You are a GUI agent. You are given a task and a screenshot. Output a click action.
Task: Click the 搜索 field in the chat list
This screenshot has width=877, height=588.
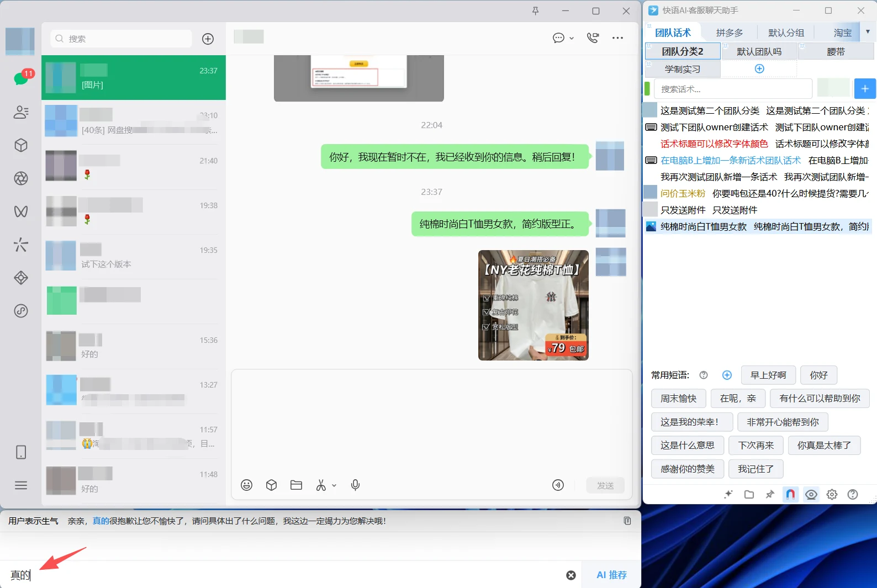[x=121, y=39]
